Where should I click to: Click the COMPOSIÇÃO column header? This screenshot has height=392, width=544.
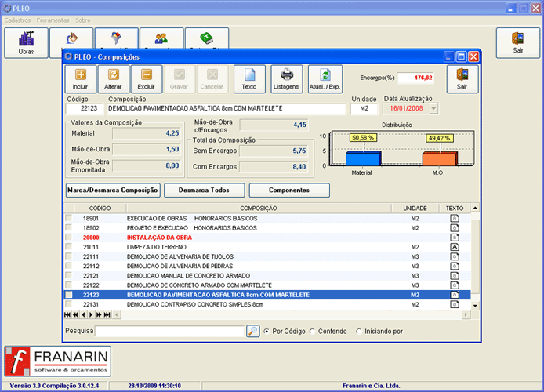(x=259, y=208)
